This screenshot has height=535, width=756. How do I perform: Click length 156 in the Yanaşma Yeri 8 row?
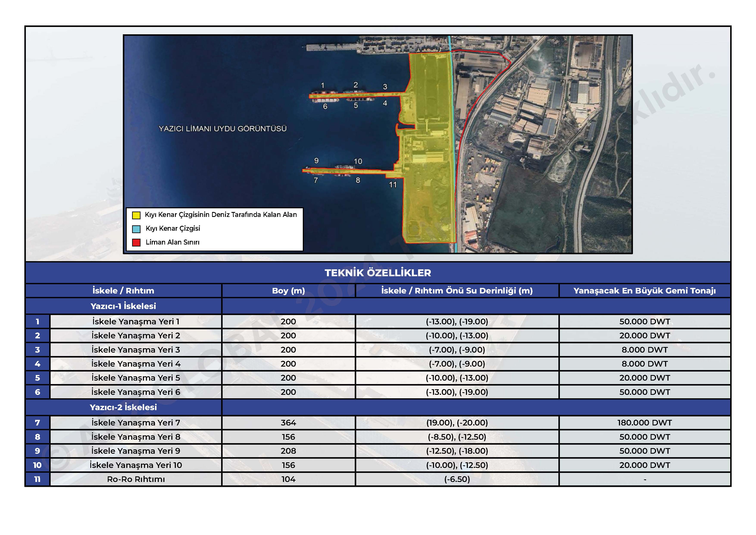pos(288,437)
